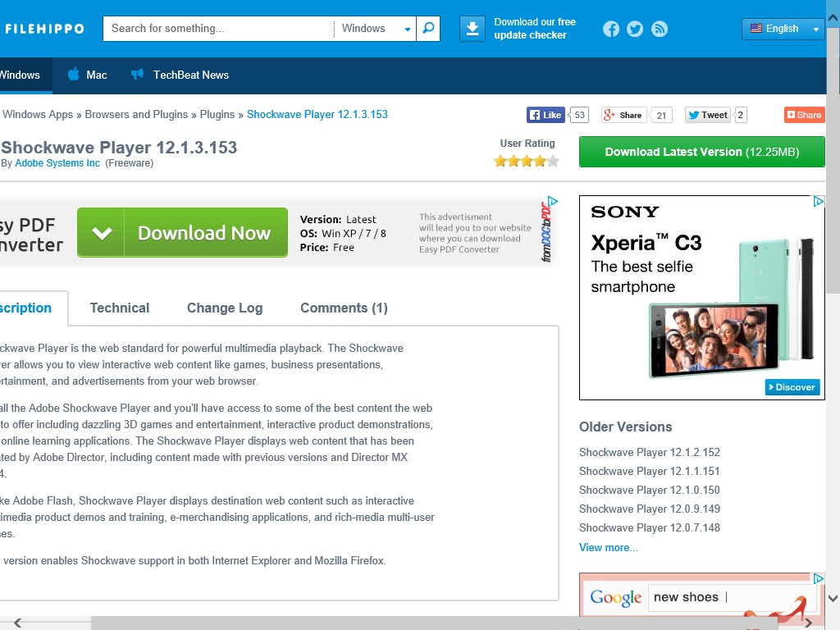The height and width of the screenshot is (630, 840).
Task: Click the Facebook like count 53
Action: 579,115
